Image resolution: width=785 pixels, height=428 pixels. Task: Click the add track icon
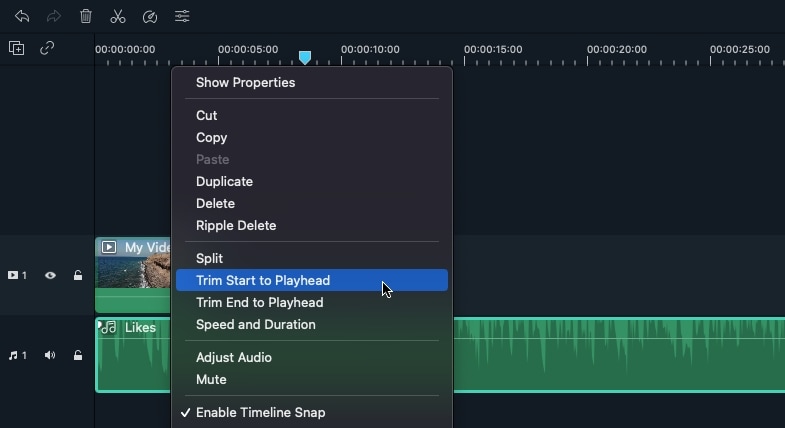click(x=16, y=48)
